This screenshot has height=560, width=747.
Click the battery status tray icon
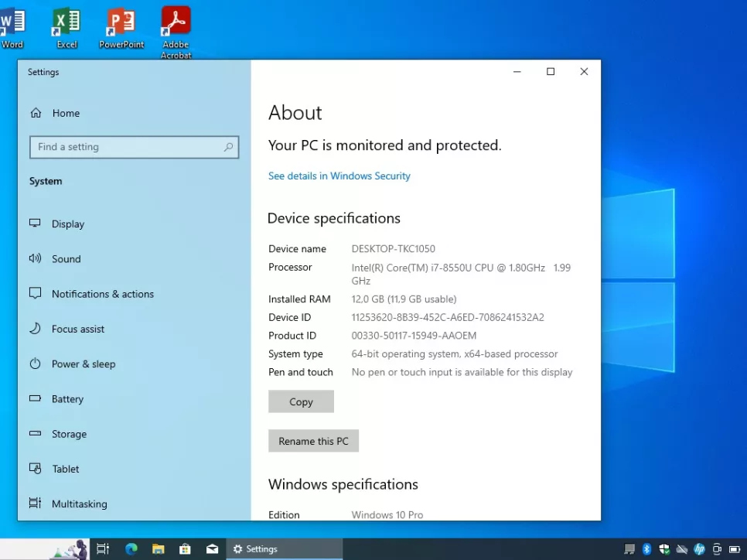coord(735,549)
